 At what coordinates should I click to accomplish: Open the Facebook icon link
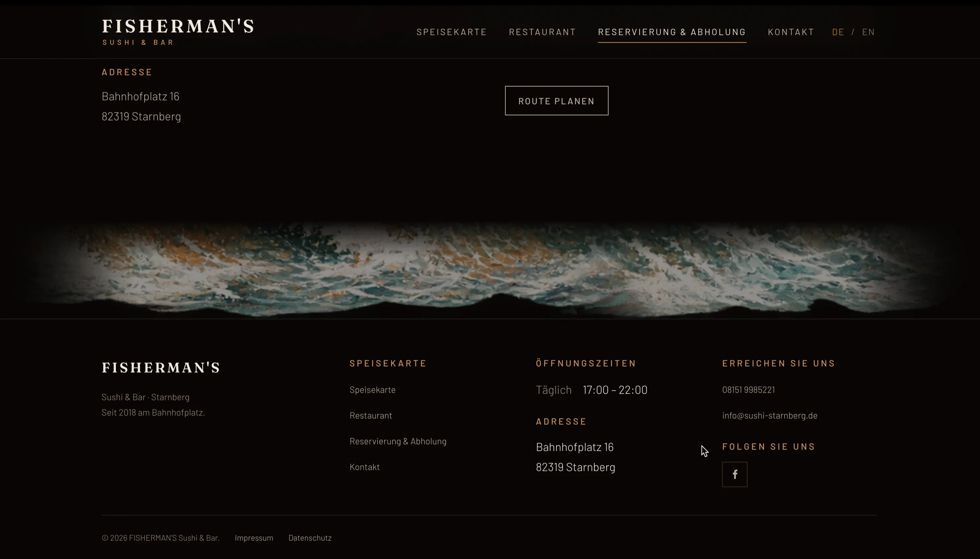pos(734,474)
